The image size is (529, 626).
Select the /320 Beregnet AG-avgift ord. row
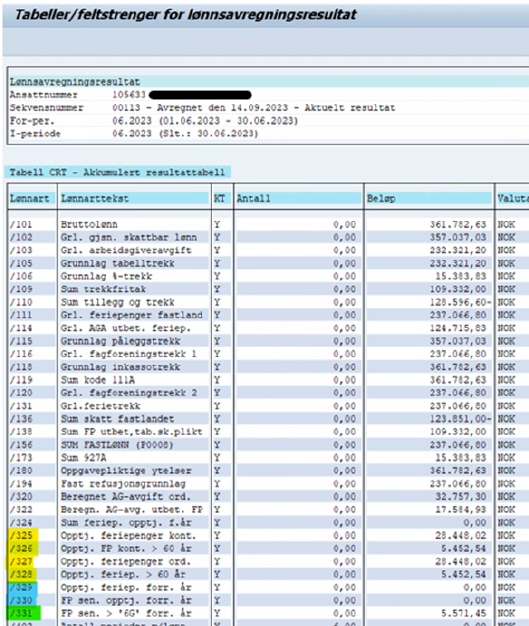click(268, 497)
